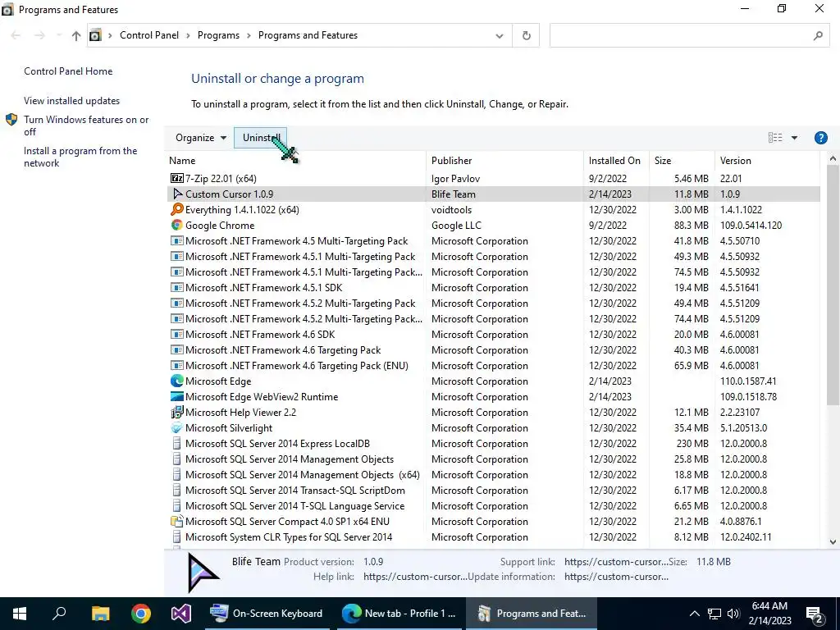The height and width of the screenshot is (630, 840).
Task: Expand the view options dropdown arrow
Action: click(x=794, y=138)
